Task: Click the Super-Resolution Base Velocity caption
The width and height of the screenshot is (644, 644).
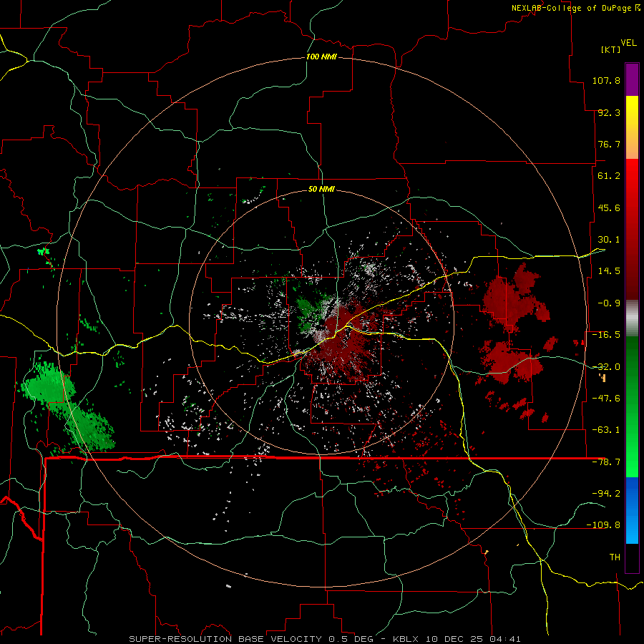Action: click(x=324, y=639)
